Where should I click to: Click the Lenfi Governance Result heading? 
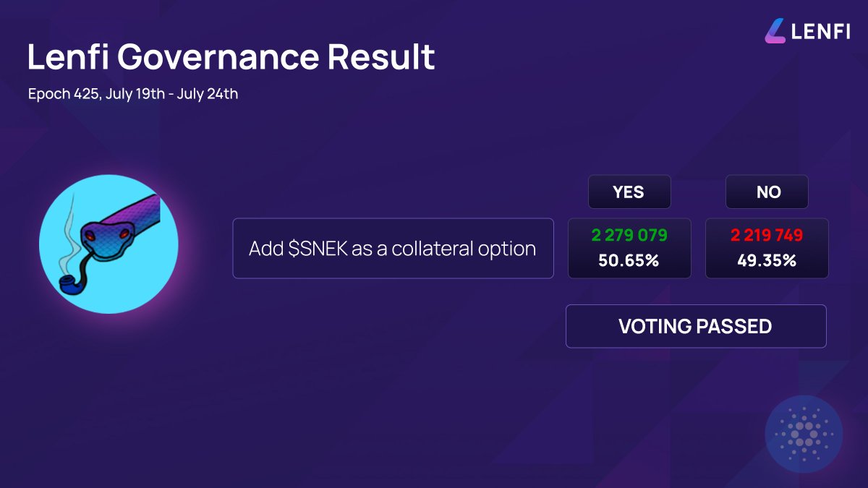231,57
